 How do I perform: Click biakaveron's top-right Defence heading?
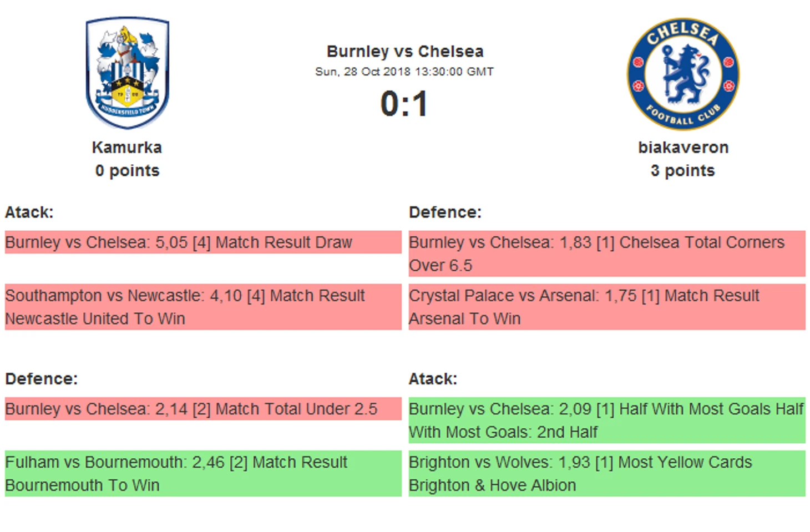coord(445,212)
